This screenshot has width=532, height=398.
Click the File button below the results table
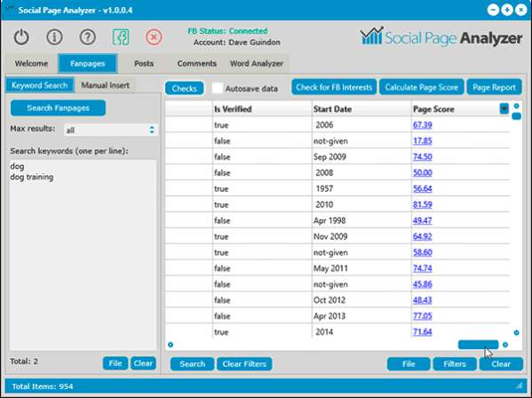[x=409, y=364]
